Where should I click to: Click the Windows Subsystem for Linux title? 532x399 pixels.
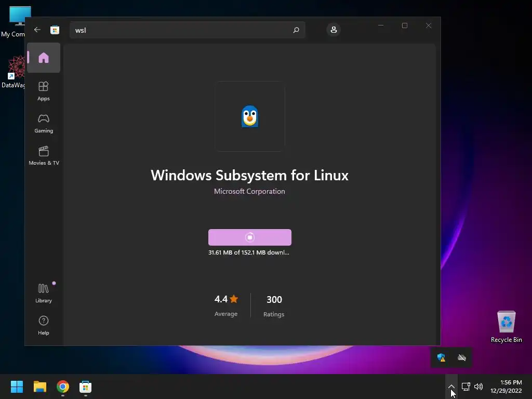click(x=249, y=176)
